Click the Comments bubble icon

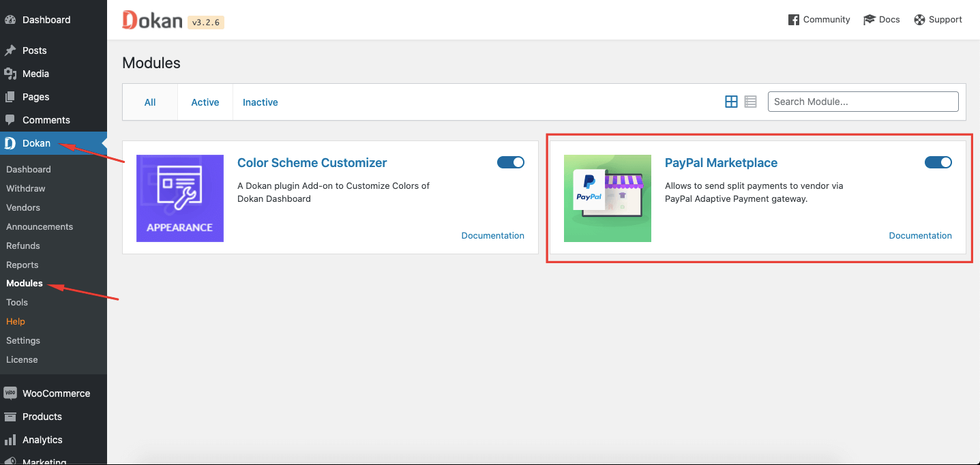coord(10,120)
